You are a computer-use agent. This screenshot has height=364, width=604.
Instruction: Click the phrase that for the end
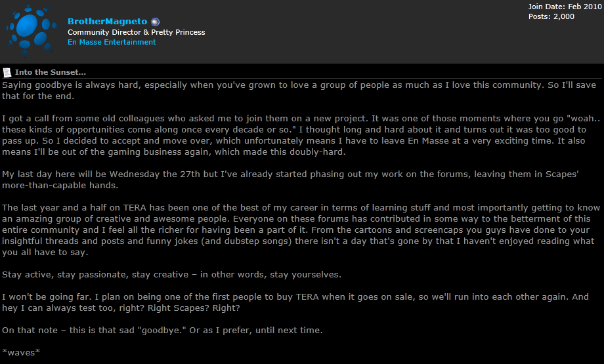(x=38, y=96)
